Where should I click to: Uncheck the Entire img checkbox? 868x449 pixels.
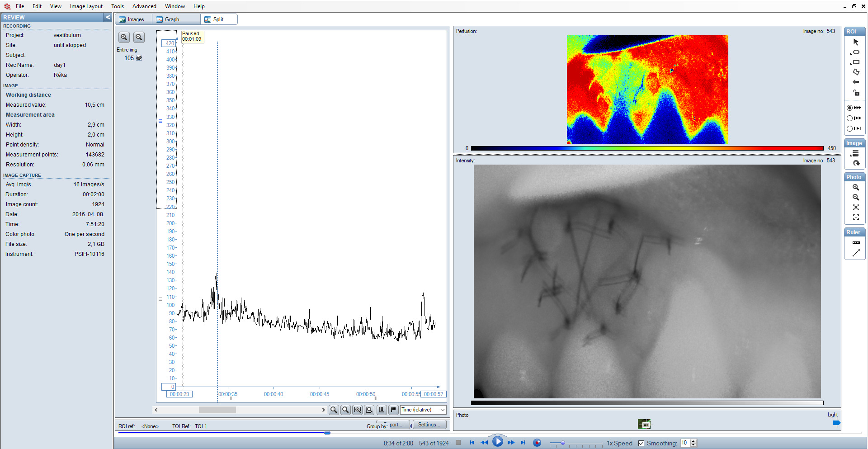(139, 58)
